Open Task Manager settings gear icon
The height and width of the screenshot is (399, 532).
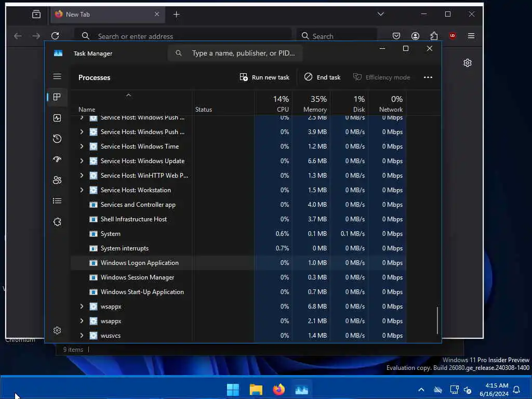[57, 330]
